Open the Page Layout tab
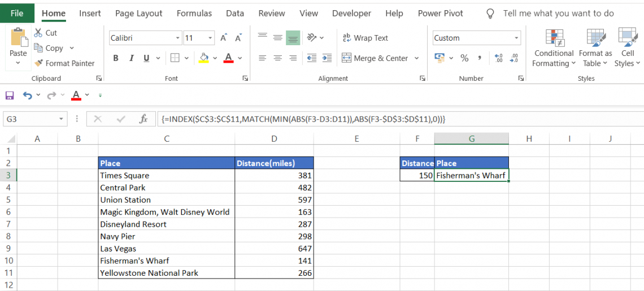This screenshot has height=291, width=644. click(x=138, y=13)
